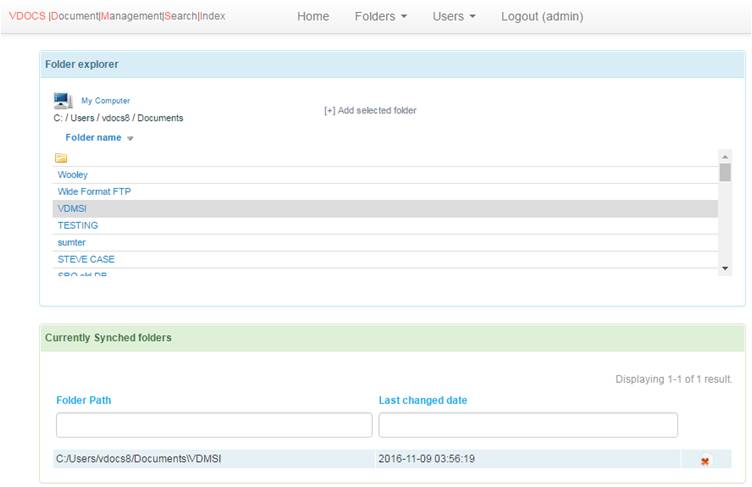The width and height of the screenshot is (752, 487).
Task: Select the STEVE CASE folder
Action: coord(86,259)
